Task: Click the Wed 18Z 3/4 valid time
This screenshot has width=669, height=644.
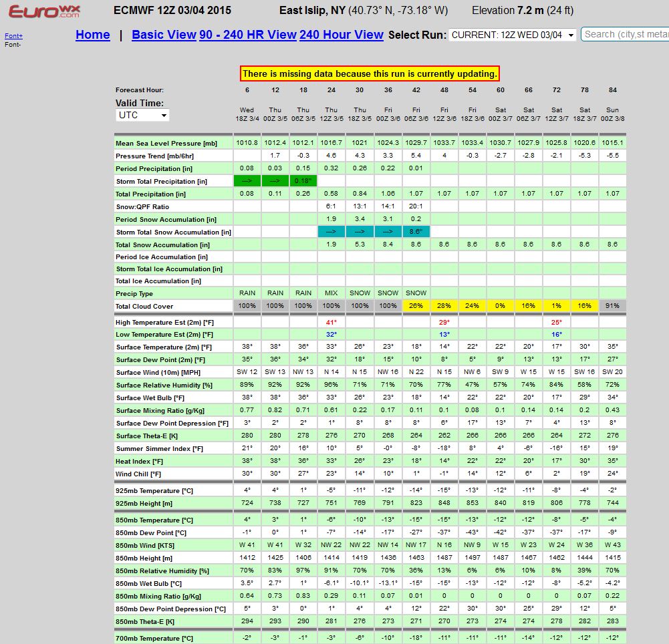Action: [x=247, y=114]
